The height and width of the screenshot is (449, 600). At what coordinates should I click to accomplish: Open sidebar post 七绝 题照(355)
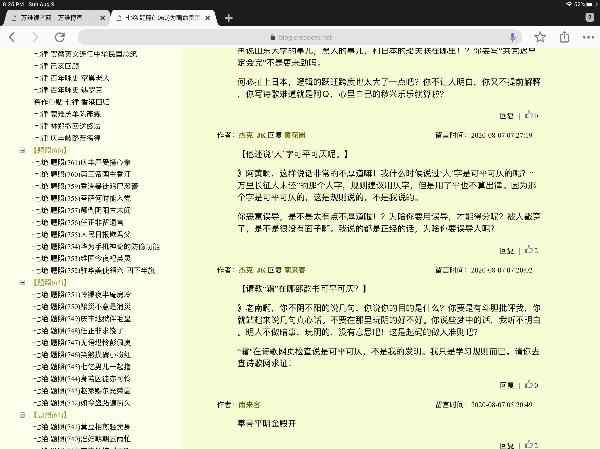[82, 234]
